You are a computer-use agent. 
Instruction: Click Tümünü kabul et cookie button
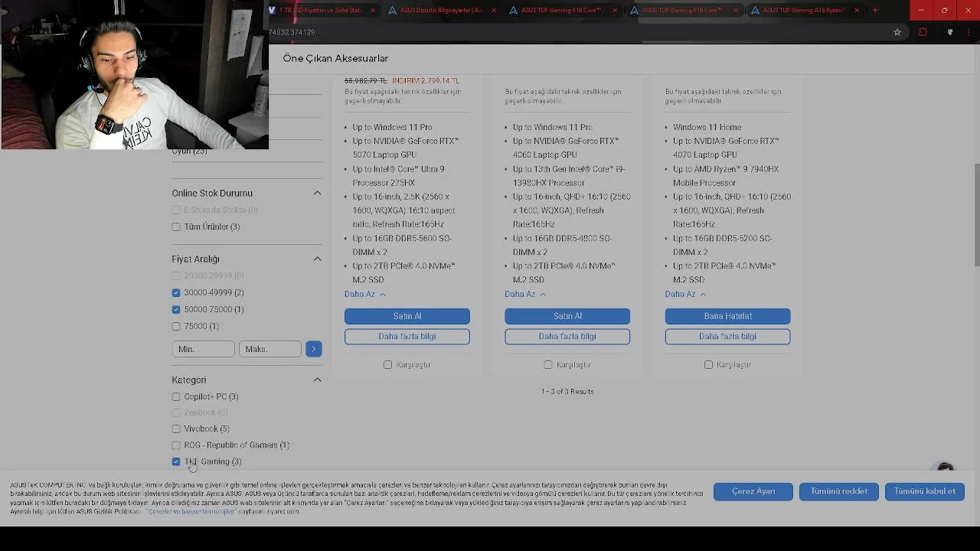(925, 491)
